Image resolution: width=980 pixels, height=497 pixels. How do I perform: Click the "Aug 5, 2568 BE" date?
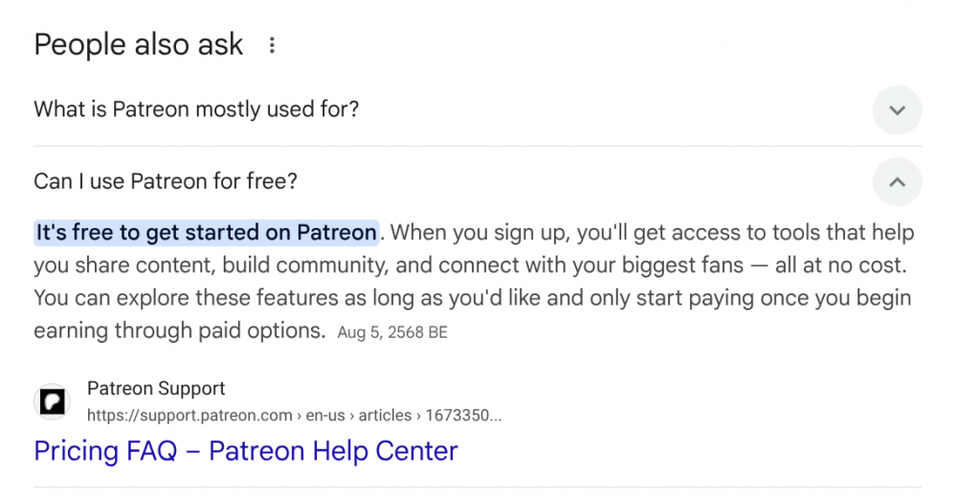click(x=392, y=333)
